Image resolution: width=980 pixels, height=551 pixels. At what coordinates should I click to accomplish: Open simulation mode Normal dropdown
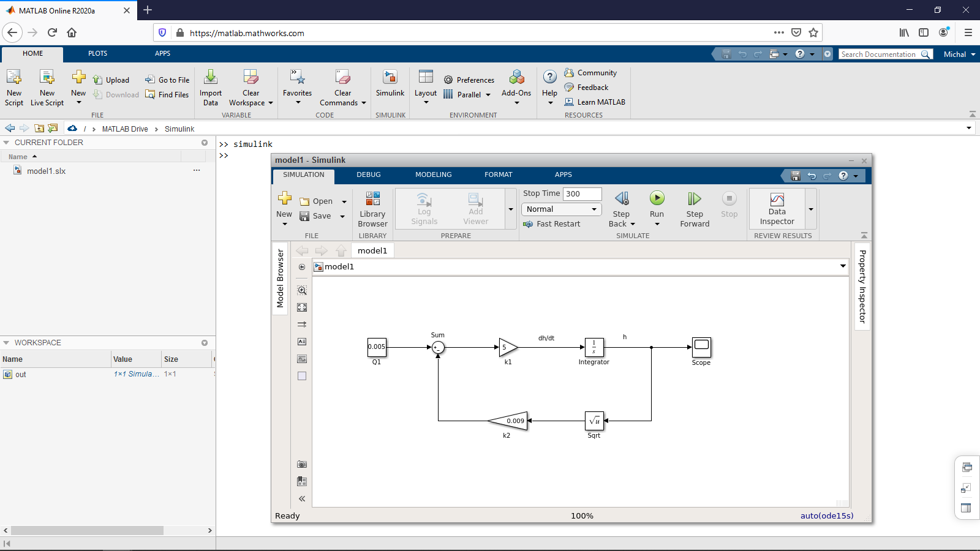click(x=561, y=209)
